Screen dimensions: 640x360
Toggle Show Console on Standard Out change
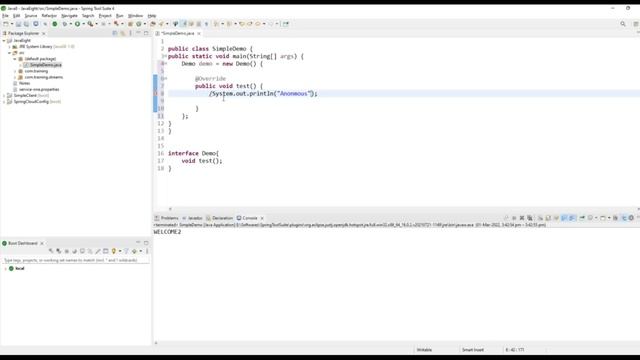click(564, 218)
